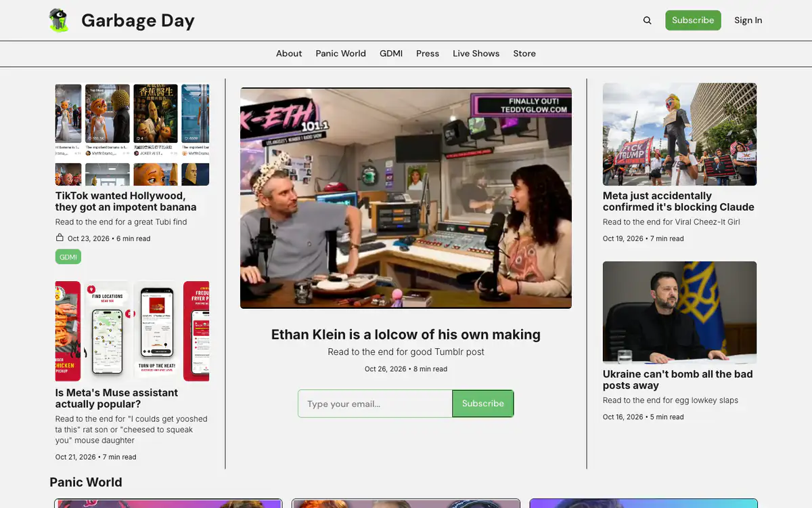
Task: Read "Meta just accidentally confirmed it's blocking Claude"
Action: click(679, 201)
